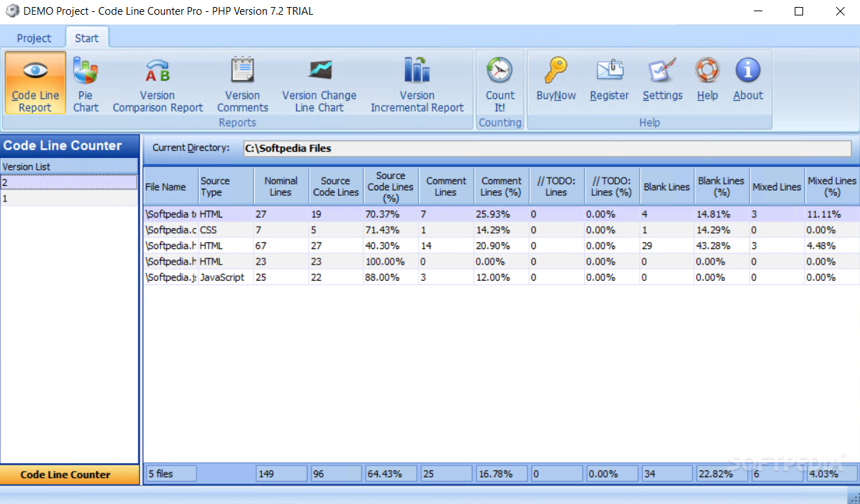This screenshot has height=504, width=860.
Task: Click the Code Line Counter bottom panel button
Action: 69,475
